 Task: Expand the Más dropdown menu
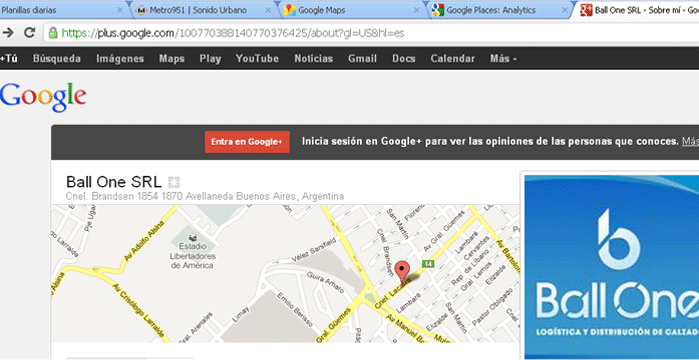pyautogui.click(x=503, y=59)
